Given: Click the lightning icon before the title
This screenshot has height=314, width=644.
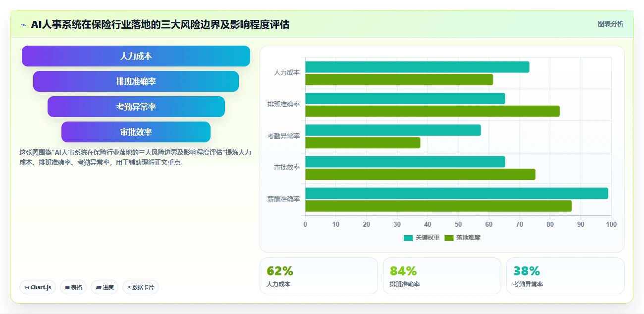Looking at the screenshot, I should pos(23,25).
